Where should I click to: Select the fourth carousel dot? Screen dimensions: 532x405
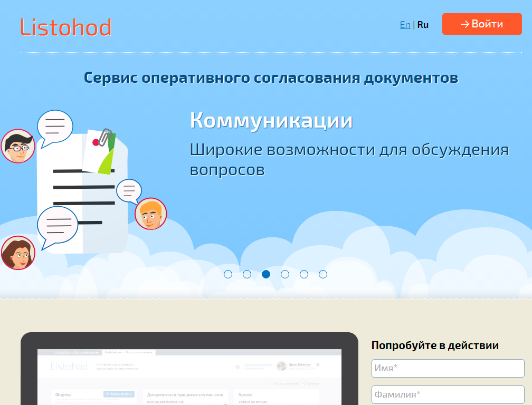tap(285, 274)
